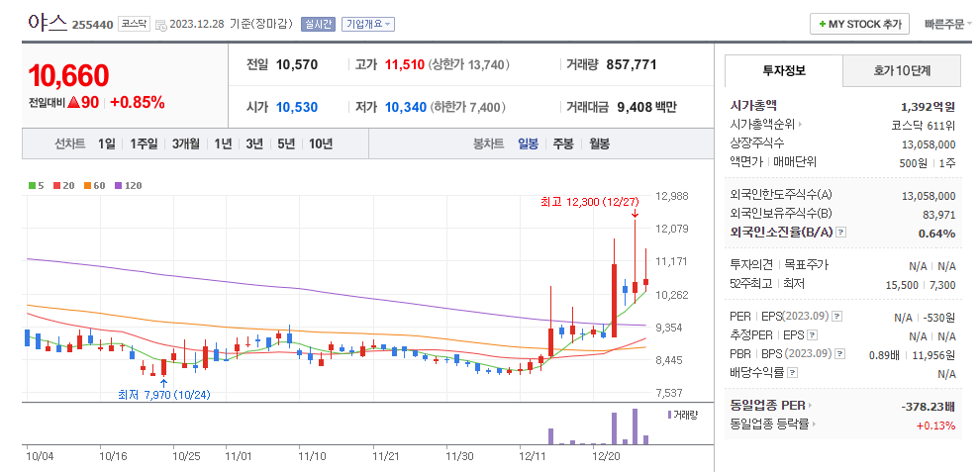Viewport: 980px width, 472px height.
Task: Expand the 빠른주문 dropdown
Action: point(948,25)
